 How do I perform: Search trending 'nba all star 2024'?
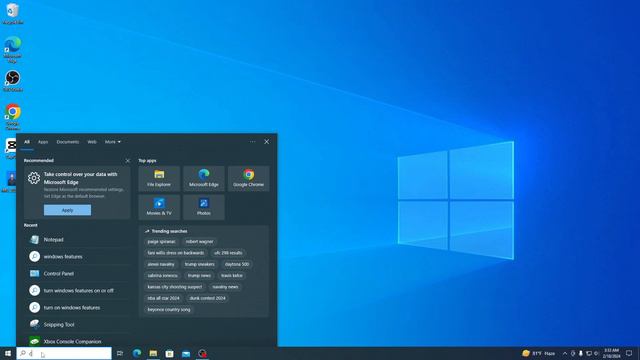pyautogui.click(x=163, y=298)
